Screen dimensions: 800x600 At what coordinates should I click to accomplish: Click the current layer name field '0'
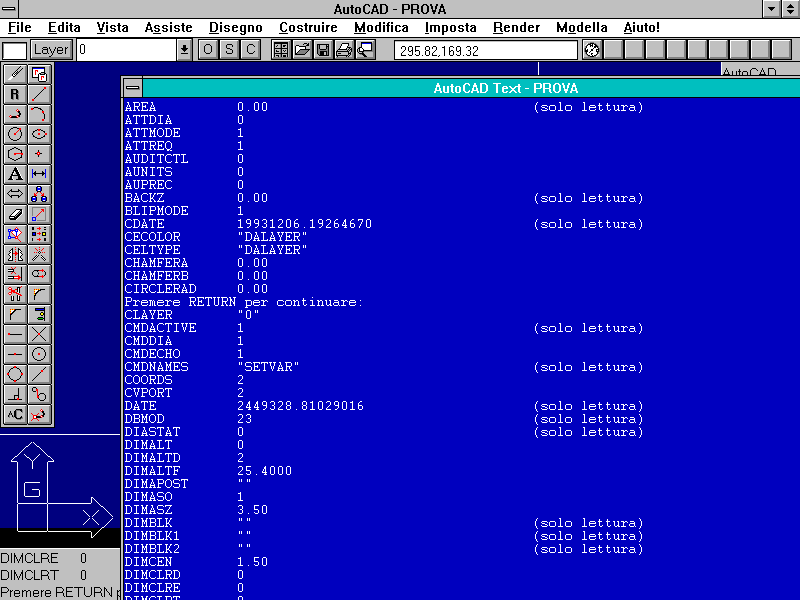(x=127, y=50)
